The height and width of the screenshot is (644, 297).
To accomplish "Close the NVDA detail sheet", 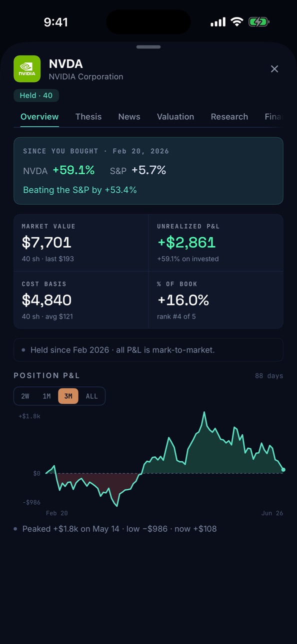I will (274, 69).
